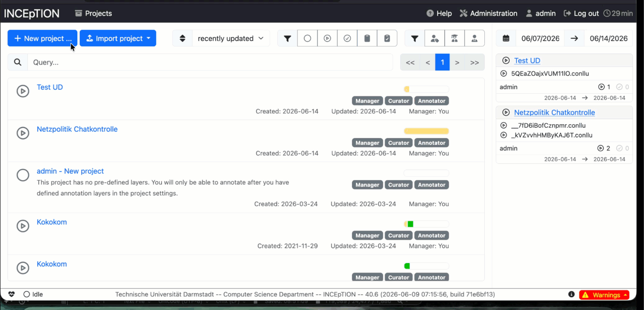Click the search magnifier icon
The image size is (644, 310).
tap(17, 62)
